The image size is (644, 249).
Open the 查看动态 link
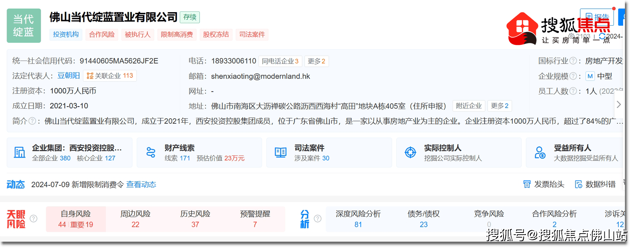click(141, 184)
